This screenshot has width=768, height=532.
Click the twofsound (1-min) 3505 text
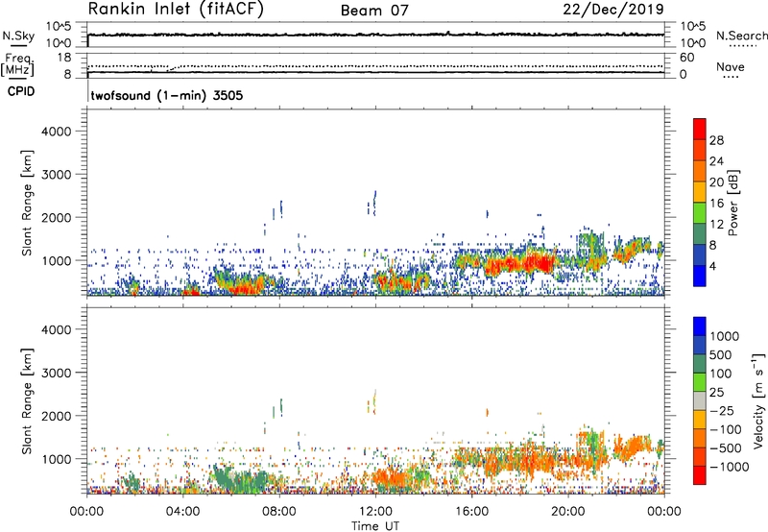167,95
